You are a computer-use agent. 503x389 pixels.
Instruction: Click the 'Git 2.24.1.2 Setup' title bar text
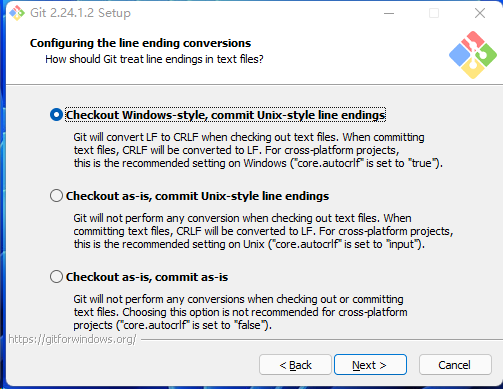coord(80,13)
